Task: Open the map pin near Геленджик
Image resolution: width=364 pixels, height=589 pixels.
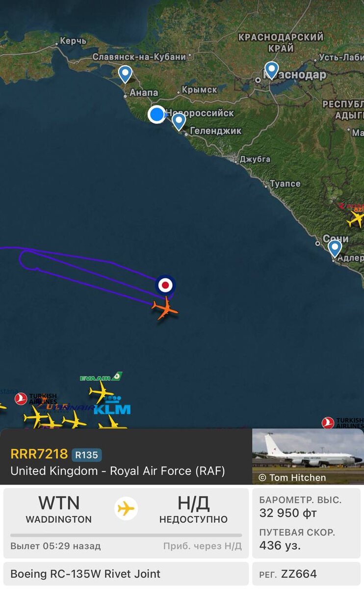Action: 179,121
